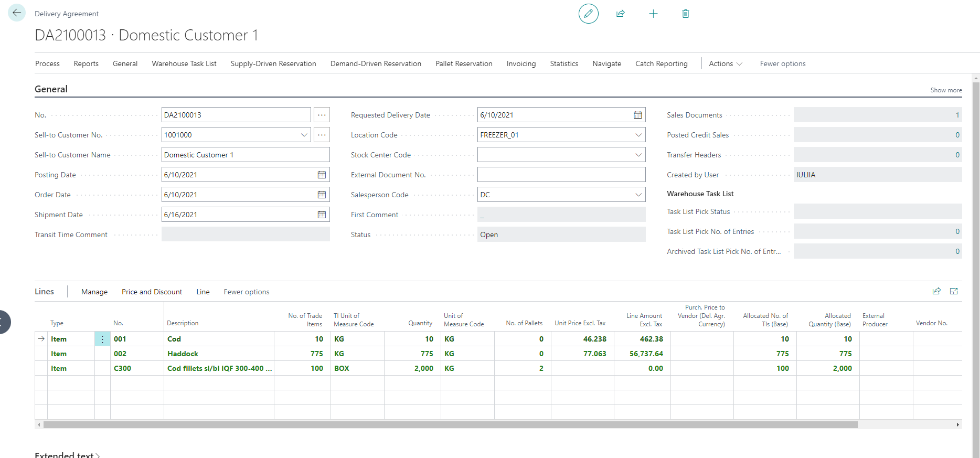This screenshot has height=458, width=980.
Task: Click the trash delete icon
Action: pyautogui.click(x=685, y=14)
